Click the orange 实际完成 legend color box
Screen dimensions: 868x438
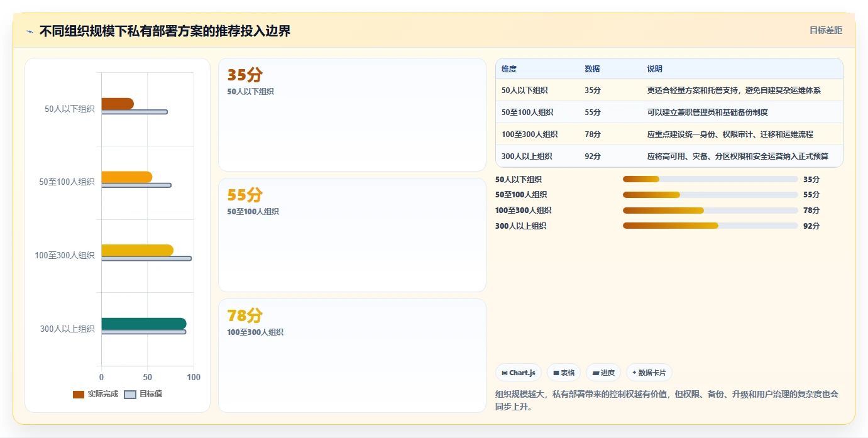(x=79, y=395)
